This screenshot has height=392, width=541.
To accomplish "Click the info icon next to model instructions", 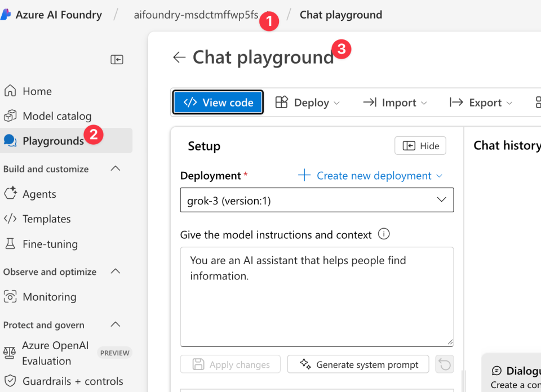I will tap(384, 234).
